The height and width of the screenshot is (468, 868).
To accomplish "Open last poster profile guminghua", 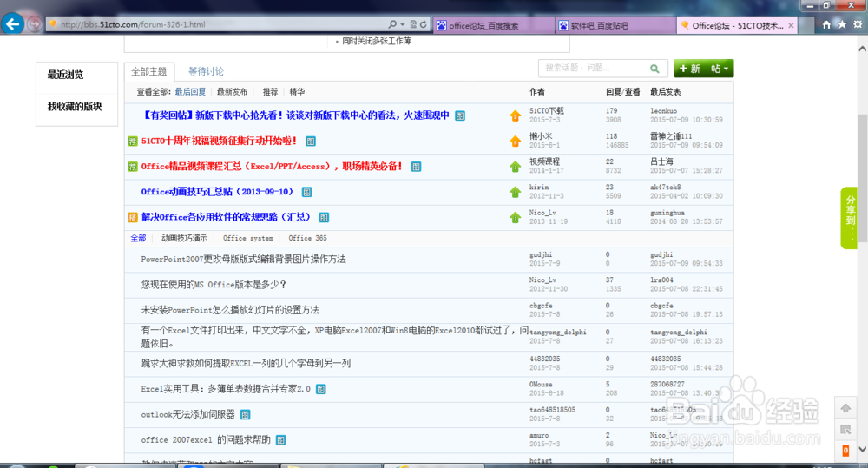I will [x=667, y=213].
